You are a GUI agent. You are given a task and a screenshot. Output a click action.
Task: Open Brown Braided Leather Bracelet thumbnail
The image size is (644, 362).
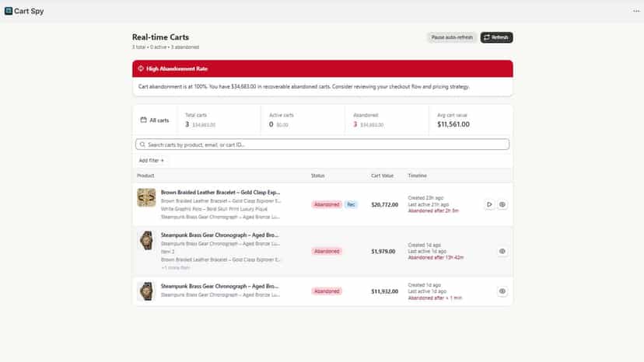146,197
